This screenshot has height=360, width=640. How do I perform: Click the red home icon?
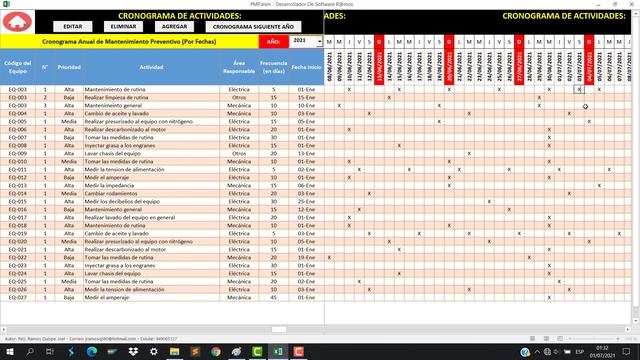pyautogui.click(x=17, y=22)
